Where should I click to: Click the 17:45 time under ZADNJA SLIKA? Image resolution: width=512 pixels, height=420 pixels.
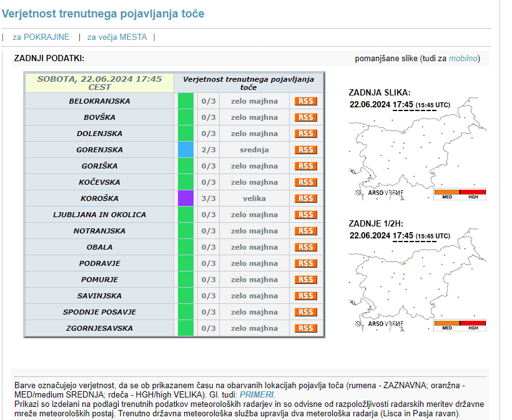coord(403,105)
